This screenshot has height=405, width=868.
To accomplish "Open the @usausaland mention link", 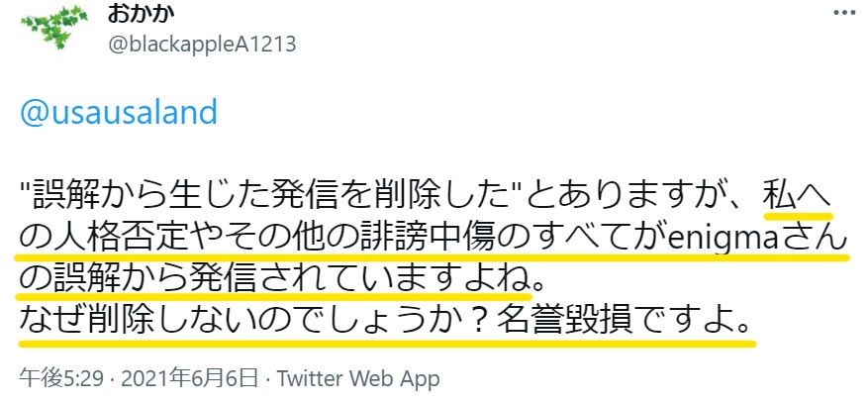I will click(119, 113).
